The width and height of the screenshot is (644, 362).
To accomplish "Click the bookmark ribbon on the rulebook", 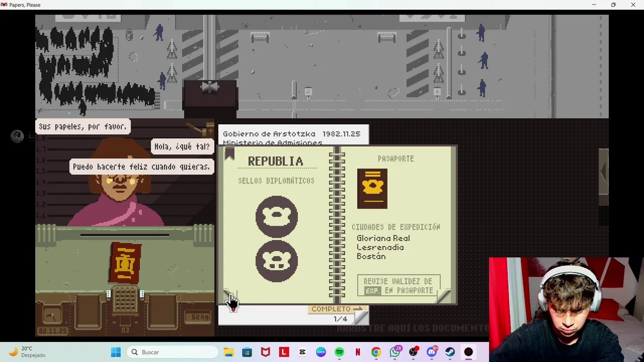I will [x=229, y=154].
